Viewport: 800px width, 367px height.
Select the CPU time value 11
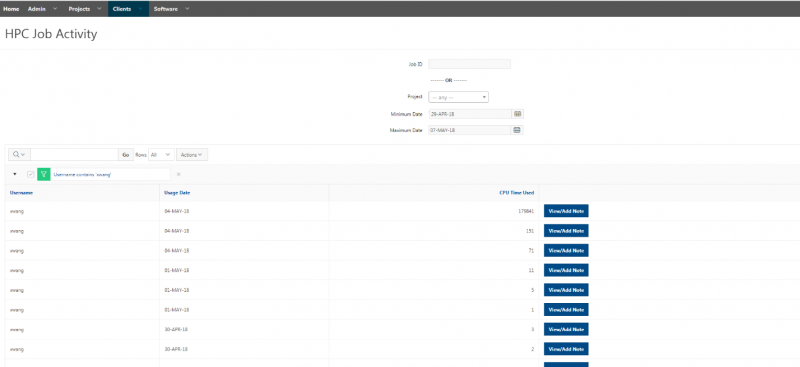531,270
